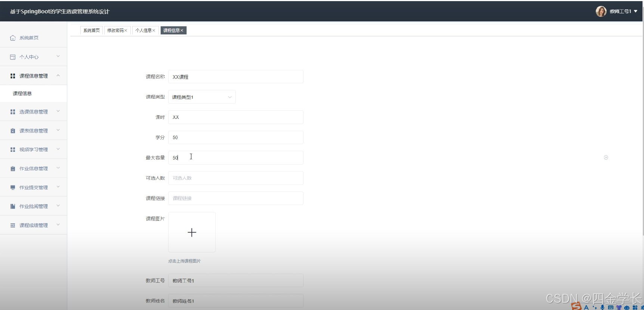Expand the 课表信息管理 chevron
644x310 pixels.
[58, 130]
